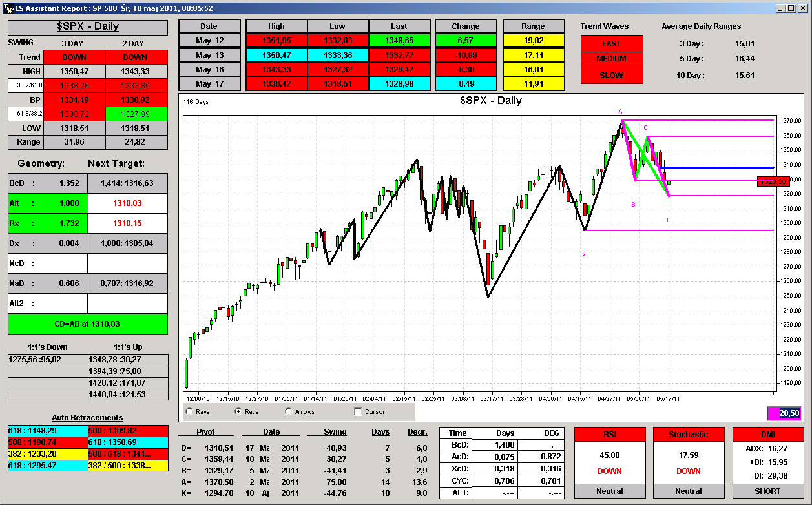Screen dimensions: 812x505
Task: Select the May 16 date cell
Action: click(209, 69)
